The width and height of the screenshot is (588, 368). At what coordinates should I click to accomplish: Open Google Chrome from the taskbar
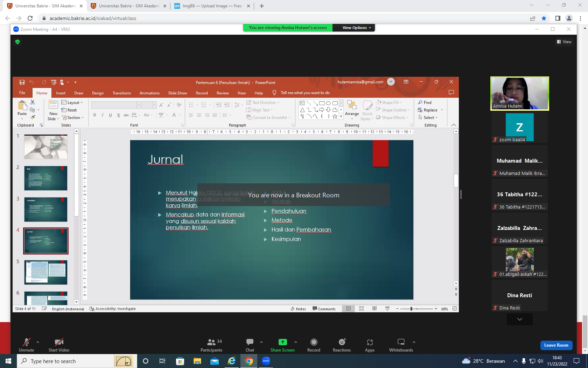click(x=249, y=361)
